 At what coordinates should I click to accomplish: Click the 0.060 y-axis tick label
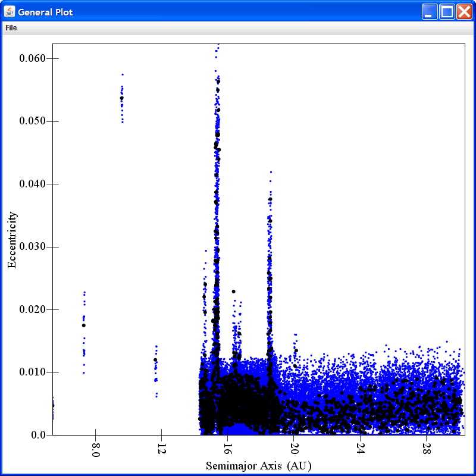pyautogui.click(x=32, y=58)
